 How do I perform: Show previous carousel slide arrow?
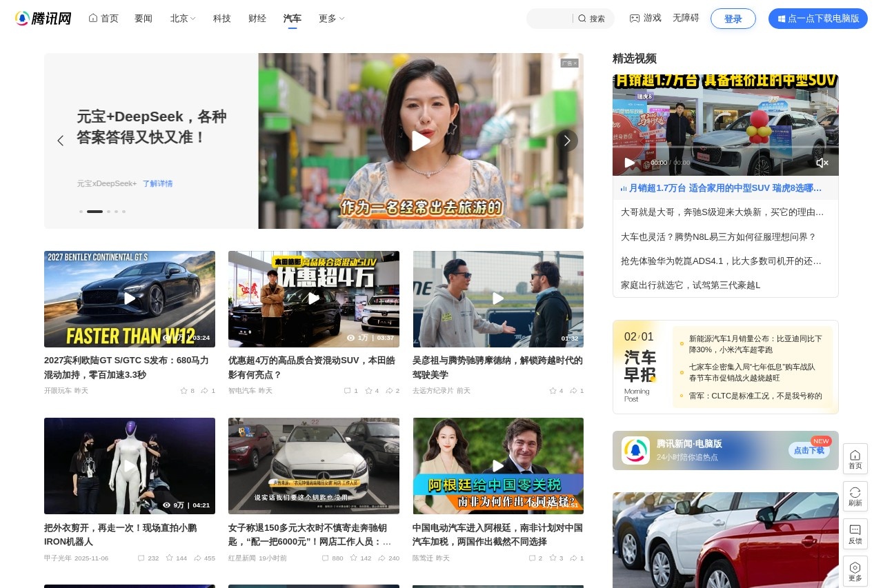(60, 141)
